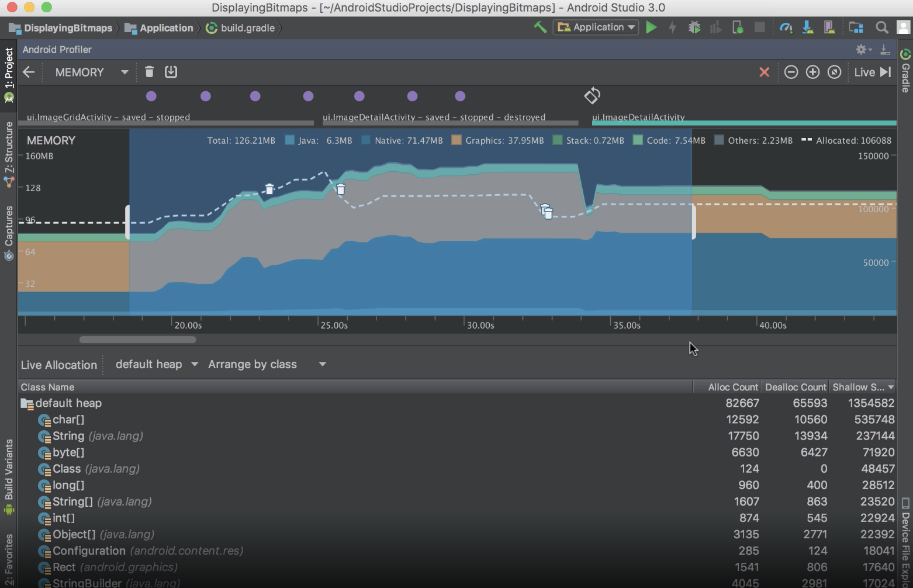Image resolution: width=913 pixels, height=588 pixels.
Task: Click the user account avatar icon
Action: tap(904, 27)
